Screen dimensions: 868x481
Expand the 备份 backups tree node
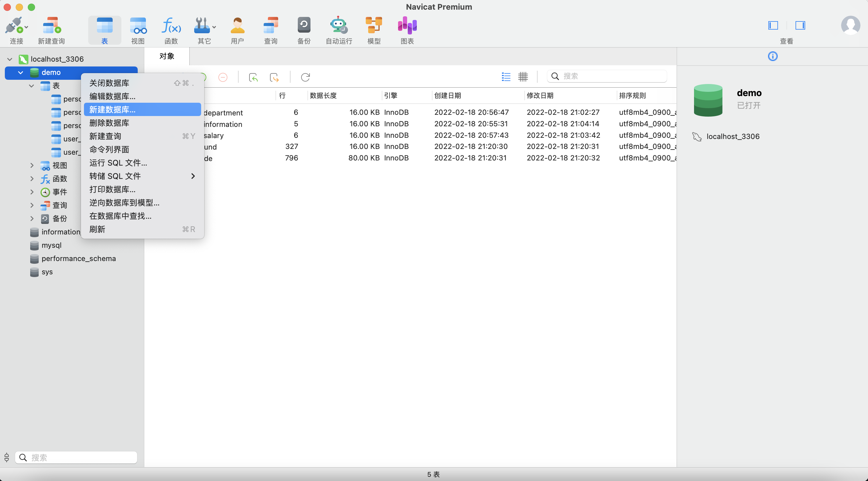click(32, 219)
